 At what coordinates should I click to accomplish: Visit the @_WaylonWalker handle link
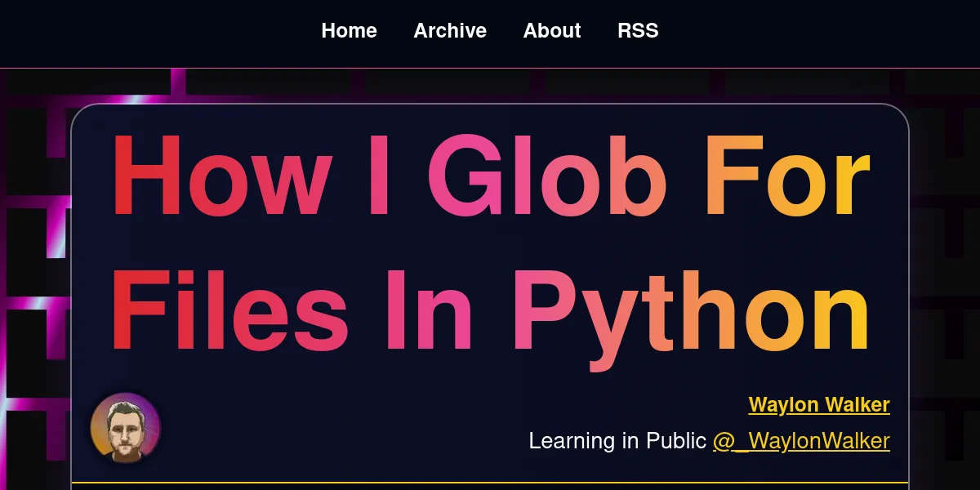pos(801,441)
